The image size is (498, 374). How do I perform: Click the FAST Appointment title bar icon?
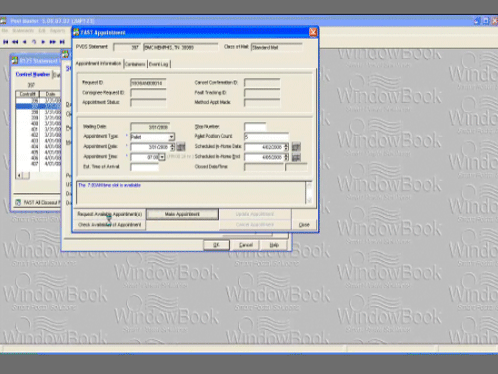pos(76,32)
